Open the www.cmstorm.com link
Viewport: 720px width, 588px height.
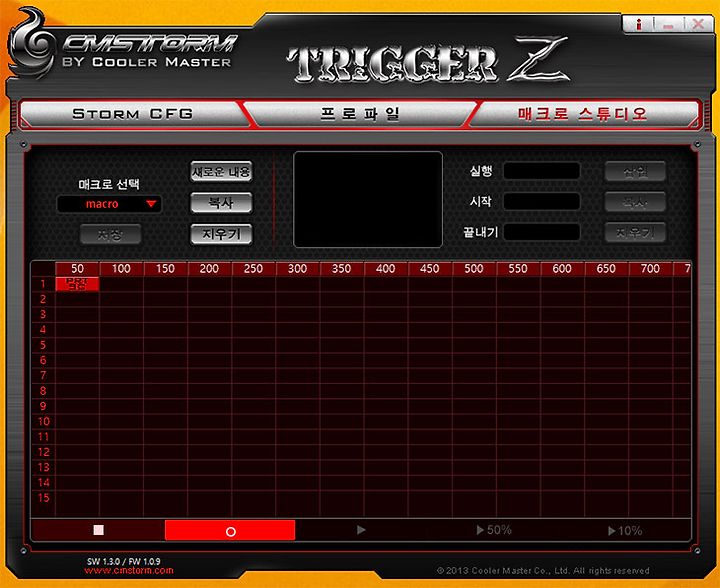[x=129, y=571]
